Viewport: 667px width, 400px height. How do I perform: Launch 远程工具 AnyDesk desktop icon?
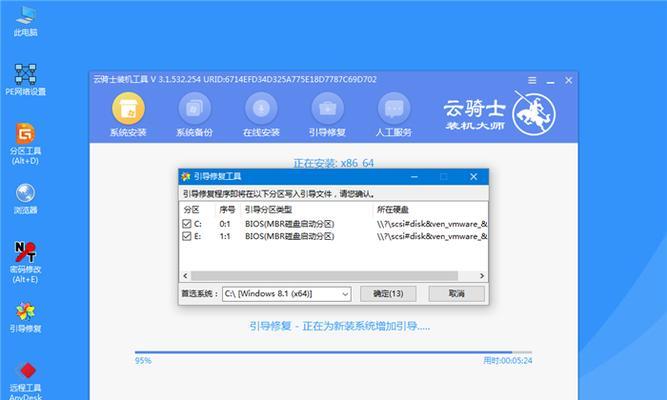(x=26, y=380)
